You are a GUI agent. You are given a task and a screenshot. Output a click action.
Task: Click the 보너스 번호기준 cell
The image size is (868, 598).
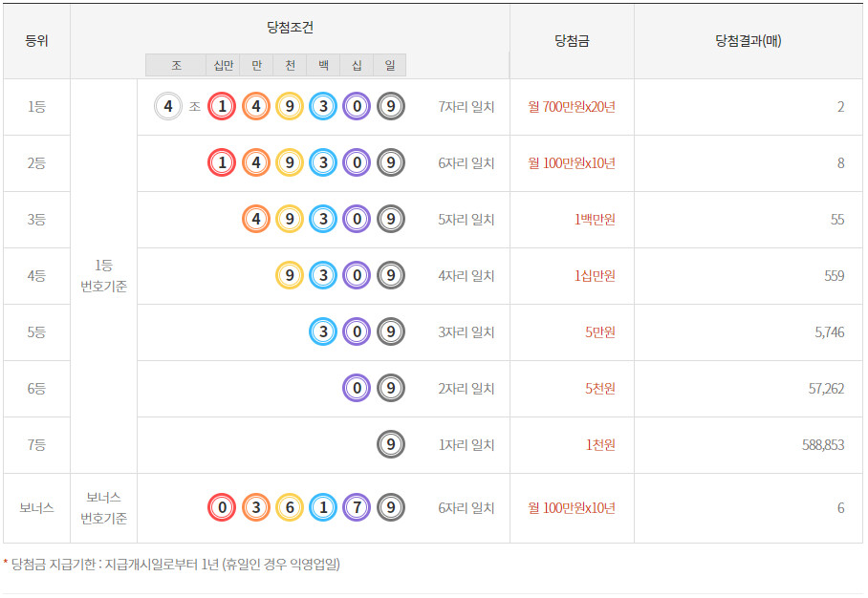pos(103,508)
